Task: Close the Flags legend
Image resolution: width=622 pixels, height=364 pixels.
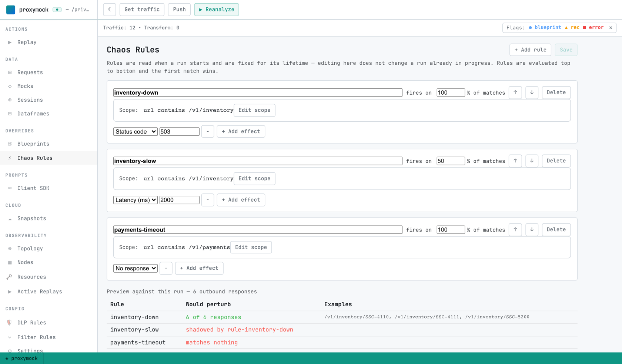Action: [611, 27]
